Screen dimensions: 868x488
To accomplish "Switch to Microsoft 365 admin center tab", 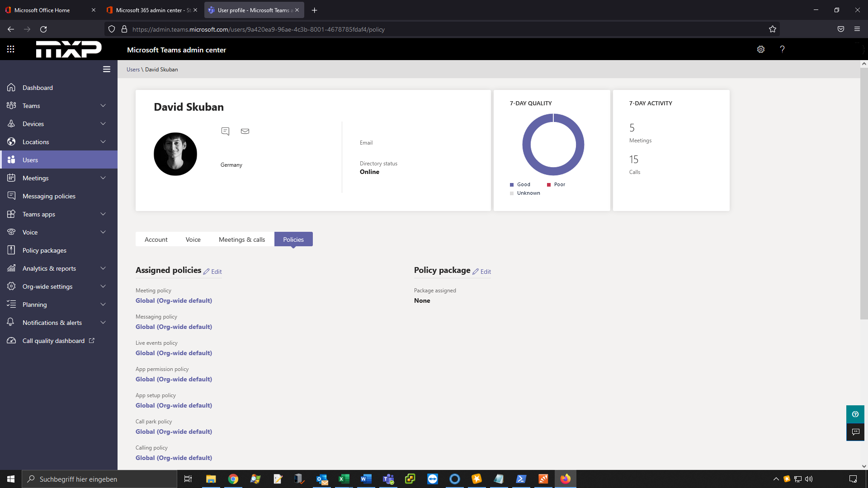I will pos(152,10).
